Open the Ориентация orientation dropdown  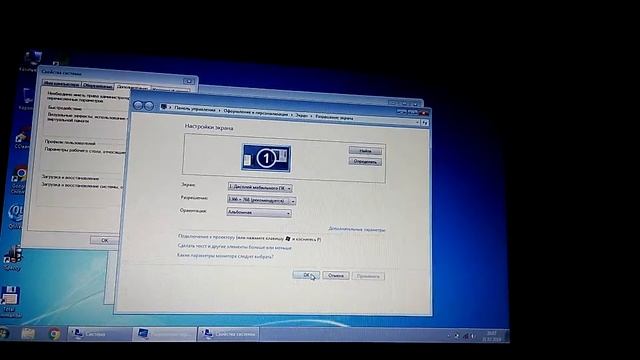point(259,213)
